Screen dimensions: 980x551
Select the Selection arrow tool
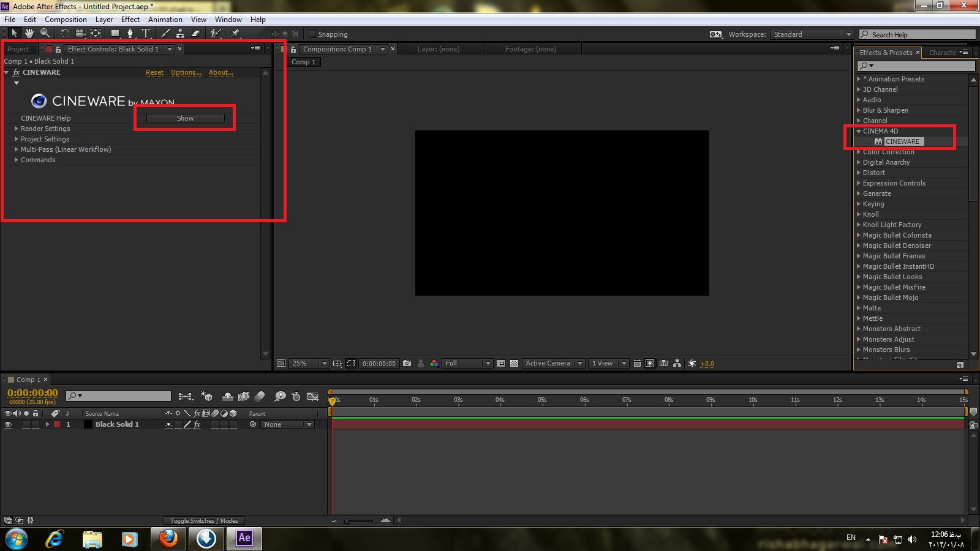(14, 34)
